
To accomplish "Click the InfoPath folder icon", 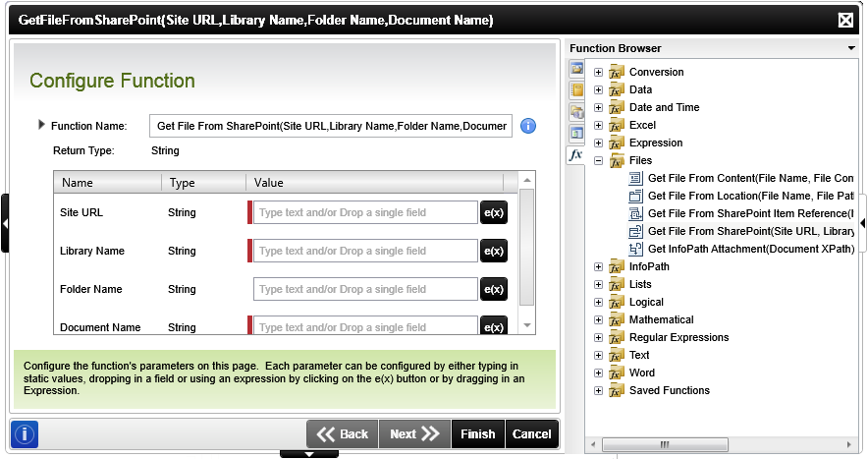I will (x=616, y=266).
